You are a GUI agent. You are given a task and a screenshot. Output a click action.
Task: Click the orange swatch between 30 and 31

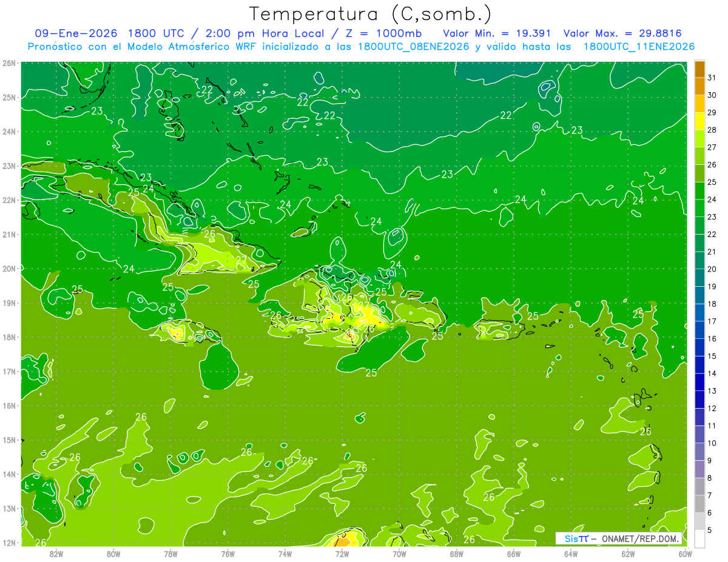coord(700,87)
